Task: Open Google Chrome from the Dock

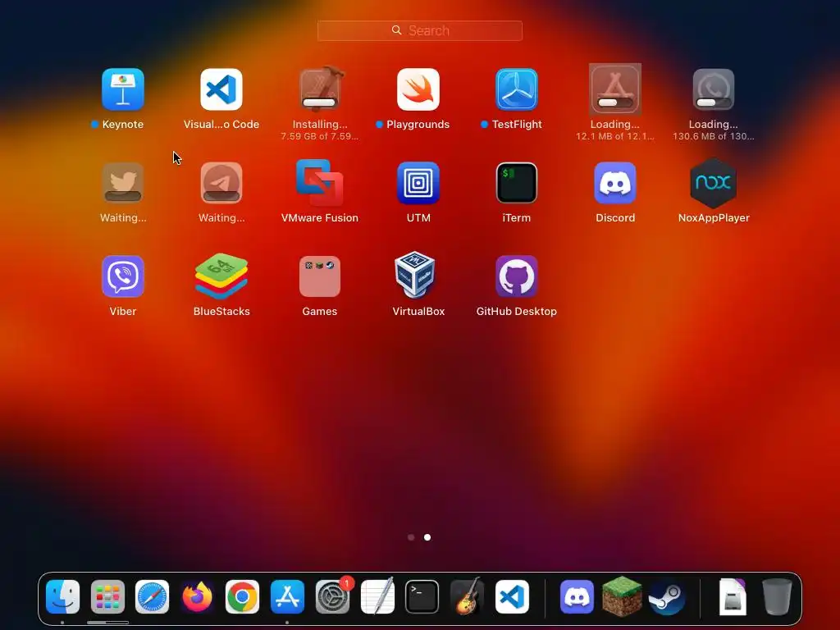Action: pos(242,597)
